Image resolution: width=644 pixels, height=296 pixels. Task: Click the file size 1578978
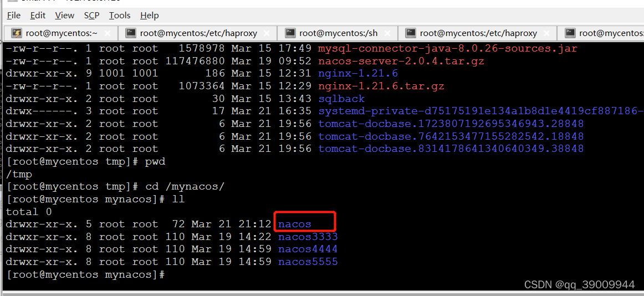point(202,48)
